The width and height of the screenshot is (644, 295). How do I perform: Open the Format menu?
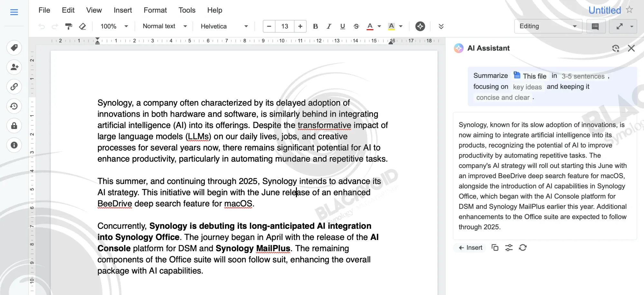point(155,10)
